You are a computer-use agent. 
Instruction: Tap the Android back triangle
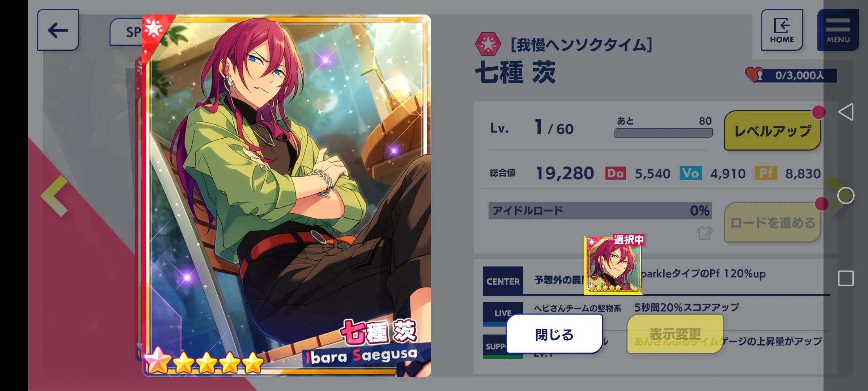(846, 112)
